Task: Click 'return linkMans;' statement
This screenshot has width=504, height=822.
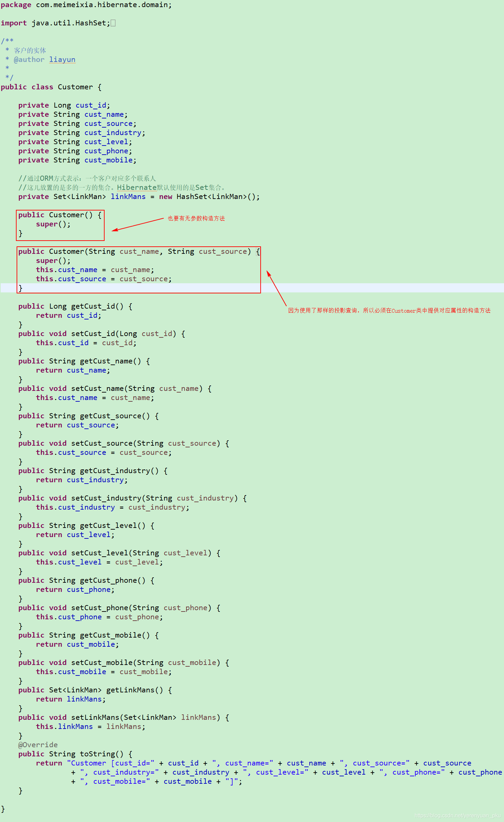Action: point(71,699)
